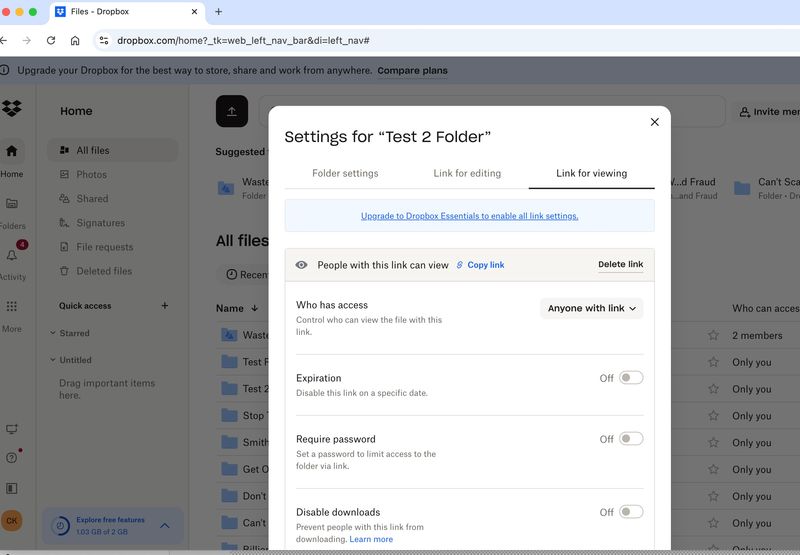Open the site info icon in address bar
This screenshot has height=555, width=800.
[x=104, y=40]
